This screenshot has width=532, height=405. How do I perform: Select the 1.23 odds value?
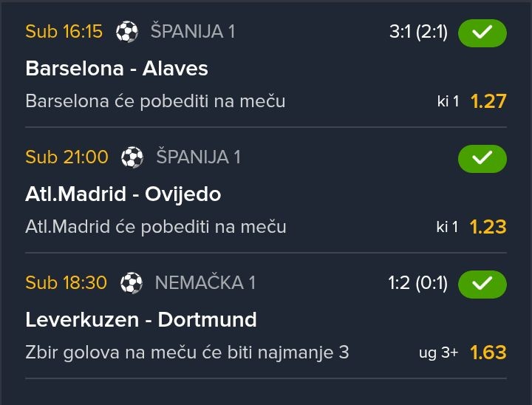point(488,227)
